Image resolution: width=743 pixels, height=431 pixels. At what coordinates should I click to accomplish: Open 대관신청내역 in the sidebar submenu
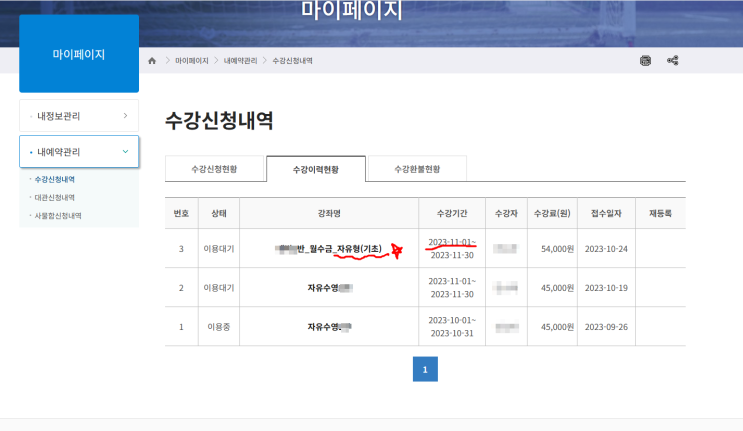[x=54, y=198]
